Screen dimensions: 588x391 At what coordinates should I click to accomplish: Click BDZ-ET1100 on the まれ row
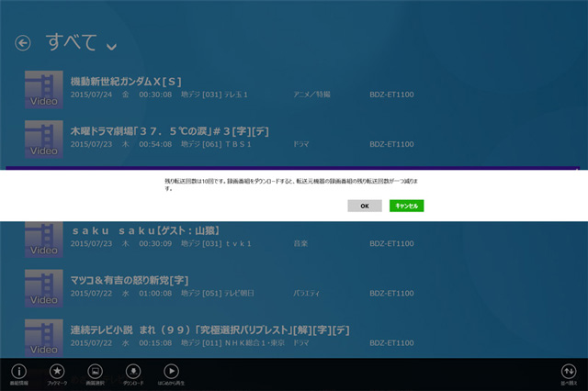coord(392,342)
